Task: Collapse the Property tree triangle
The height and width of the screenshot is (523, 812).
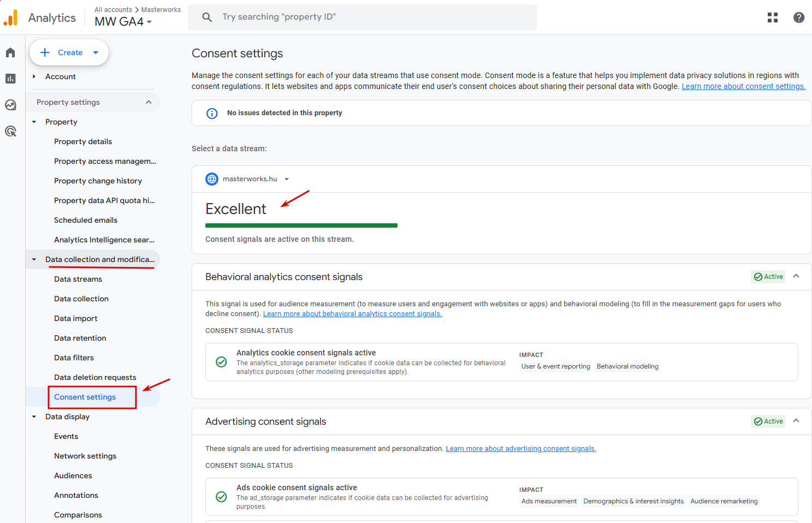Action: click(x=34, y=122)
